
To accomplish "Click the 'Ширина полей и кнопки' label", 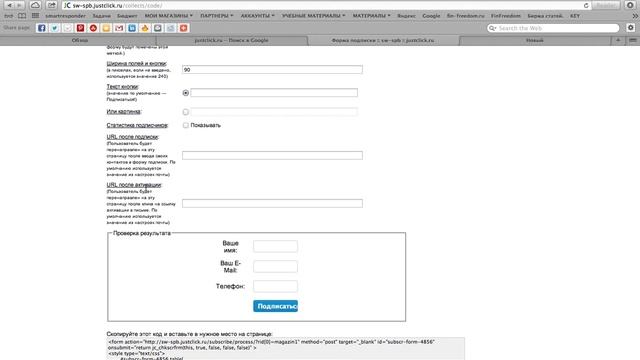I will pyautogui.click(x=137, y=63).
